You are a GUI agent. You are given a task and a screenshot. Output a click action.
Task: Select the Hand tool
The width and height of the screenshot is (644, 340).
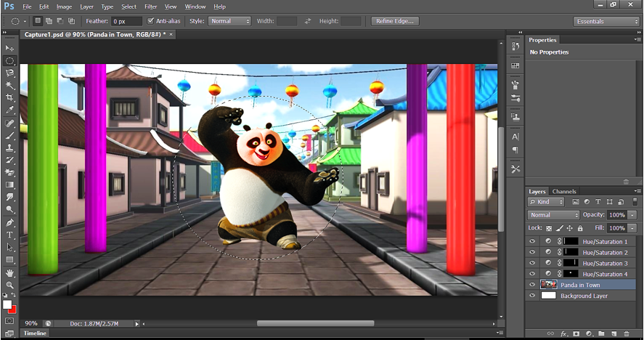(x=9, y=273)
